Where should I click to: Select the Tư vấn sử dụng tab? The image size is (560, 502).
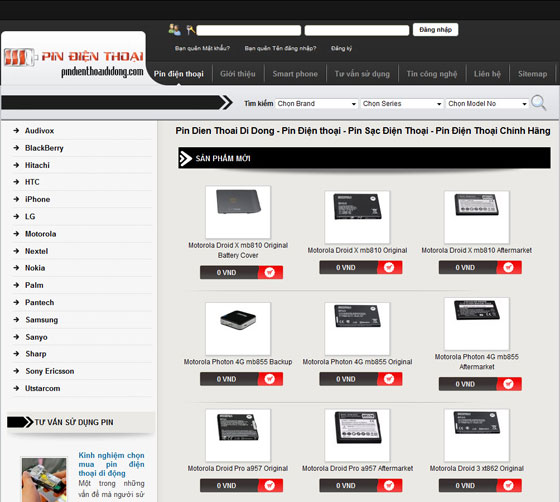pos(362,74)
